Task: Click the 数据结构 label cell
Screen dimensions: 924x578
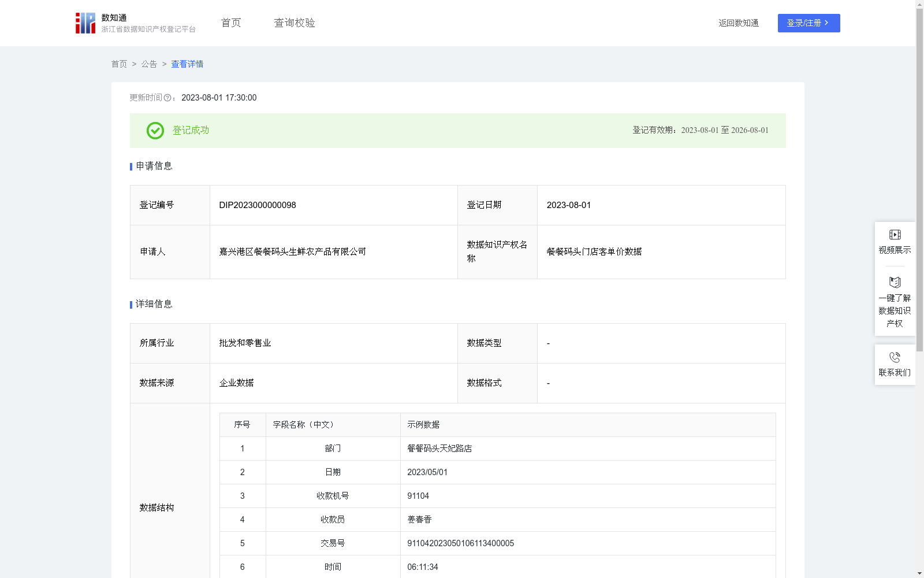Action: click(170, 507)
